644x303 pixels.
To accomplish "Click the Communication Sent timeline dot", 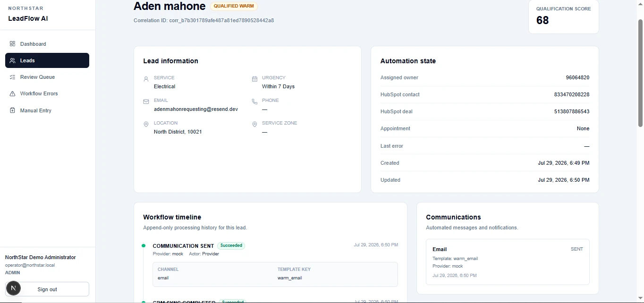I will pos(144,245).
